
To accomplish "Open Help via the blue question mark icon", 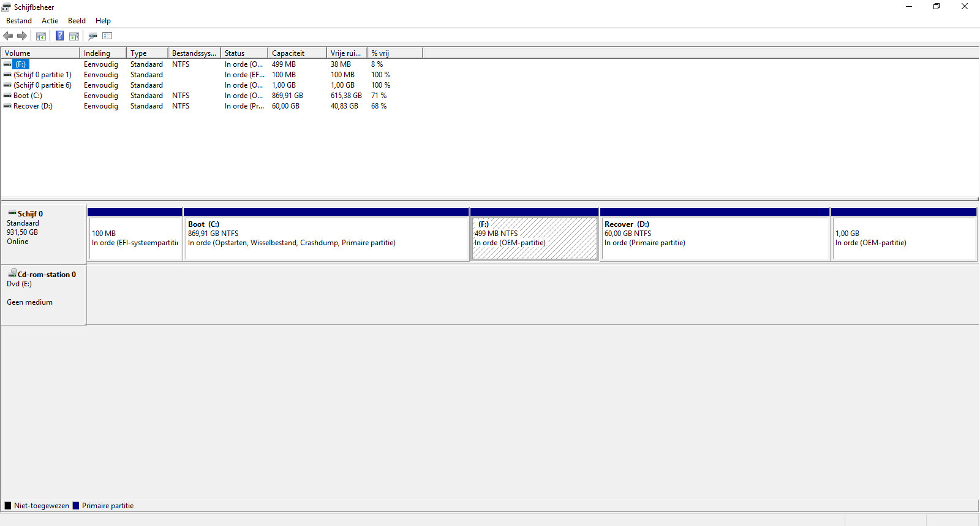I will pos(59,36).
